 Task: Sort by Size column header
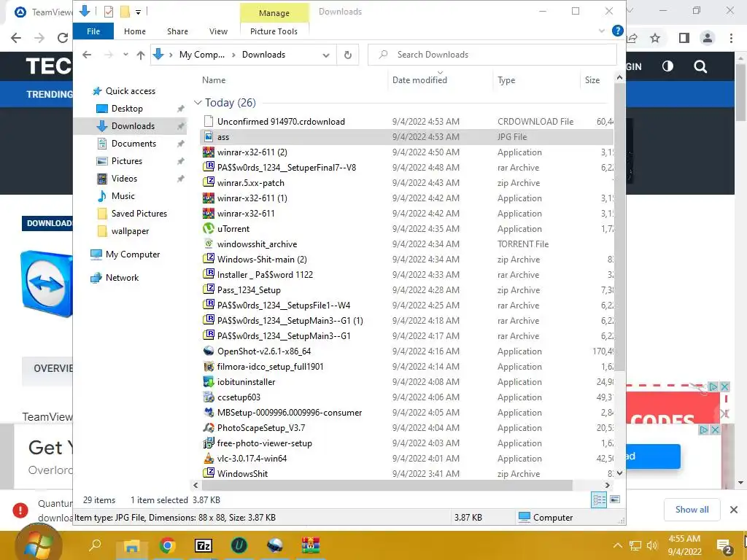[592, 80]
